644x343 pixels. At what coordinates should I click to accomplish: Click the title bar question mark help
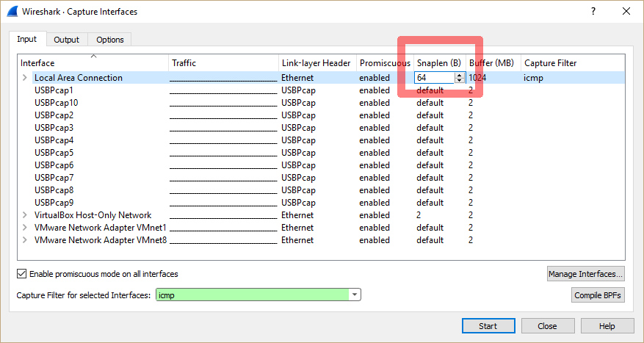(x=593, y=11)
